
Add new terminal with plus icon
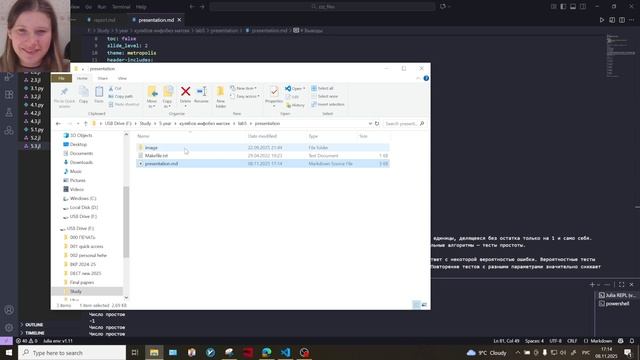[592, 284]
